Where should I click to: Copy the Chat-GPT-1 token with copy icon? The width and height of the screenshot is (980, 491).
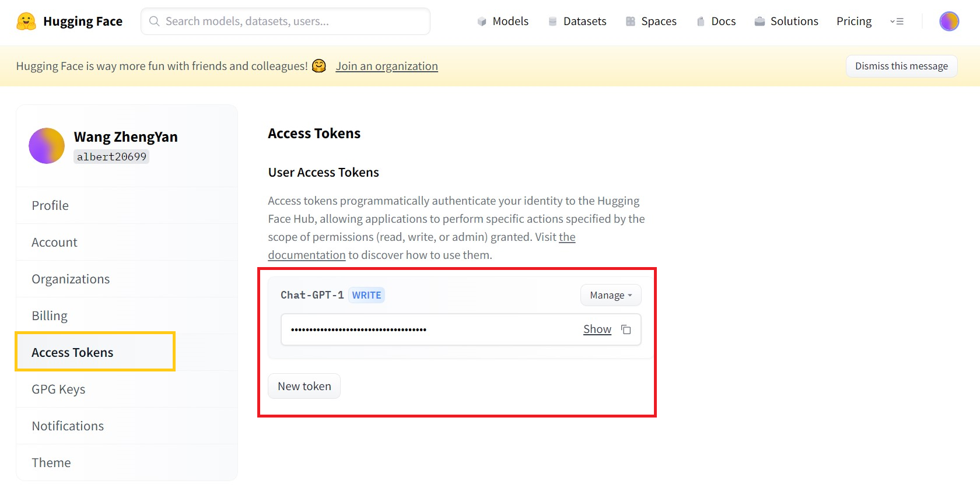(626, 329)
